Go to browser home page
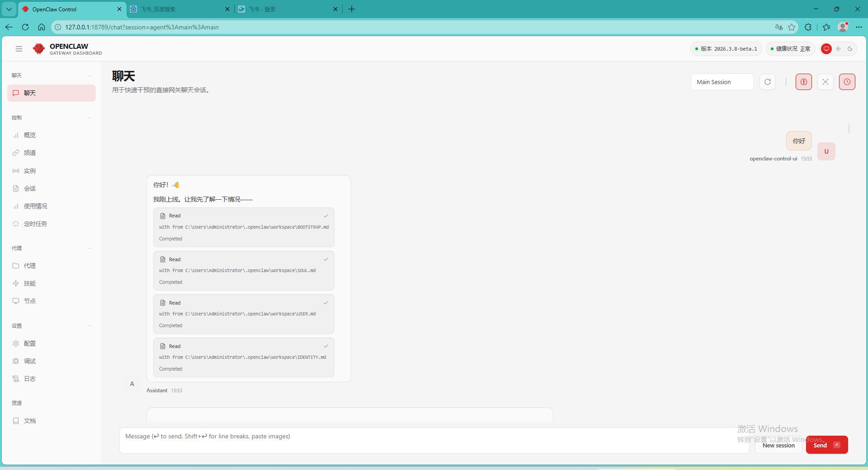The width and height of the screenshot is (868, 470). (42, 27)
